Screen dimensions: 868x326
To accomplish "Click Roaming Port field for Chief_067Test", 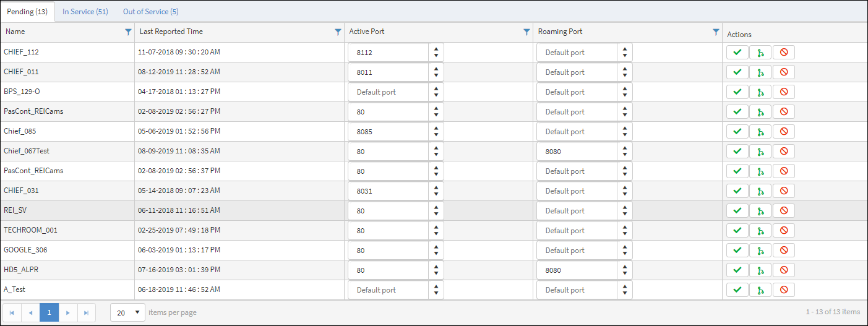I will (577, 152).
